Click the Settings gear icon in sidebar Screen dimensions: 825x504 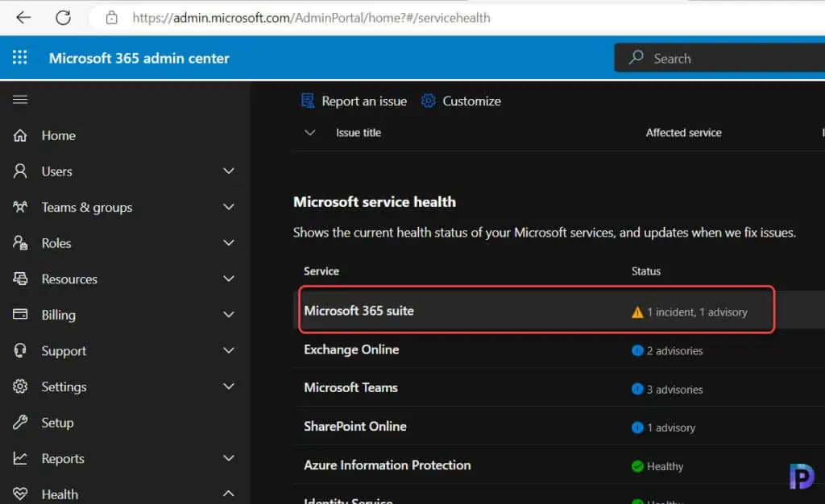[20, 386]
